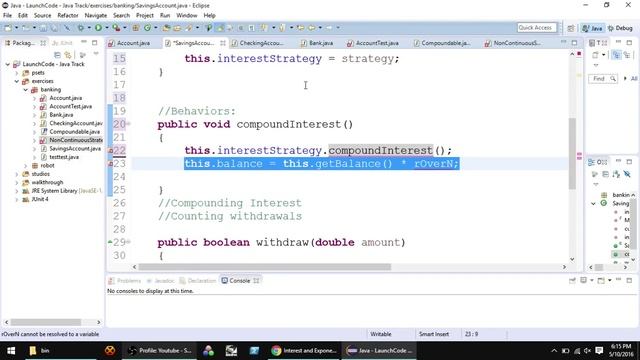Collapse the exercises source folder
Viewport: 640px width, 360px height.
point(17,81)
